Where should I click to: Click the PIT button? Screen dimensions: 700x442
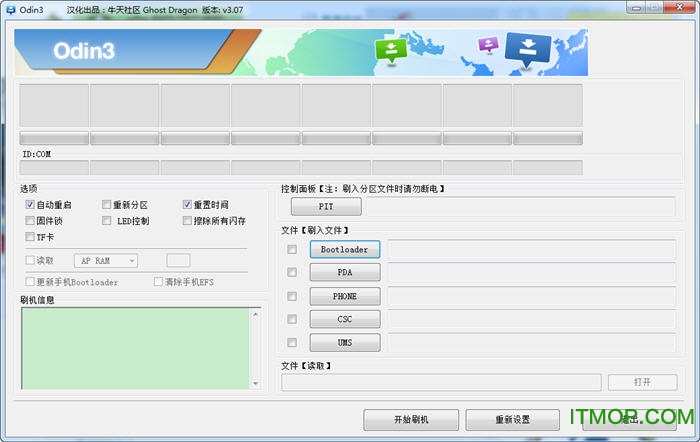[326, 206]
